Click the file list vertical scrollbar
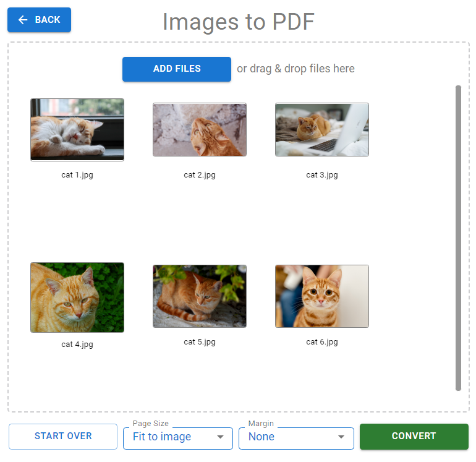Viewport: 476px width, 462px height. point(458,238)
